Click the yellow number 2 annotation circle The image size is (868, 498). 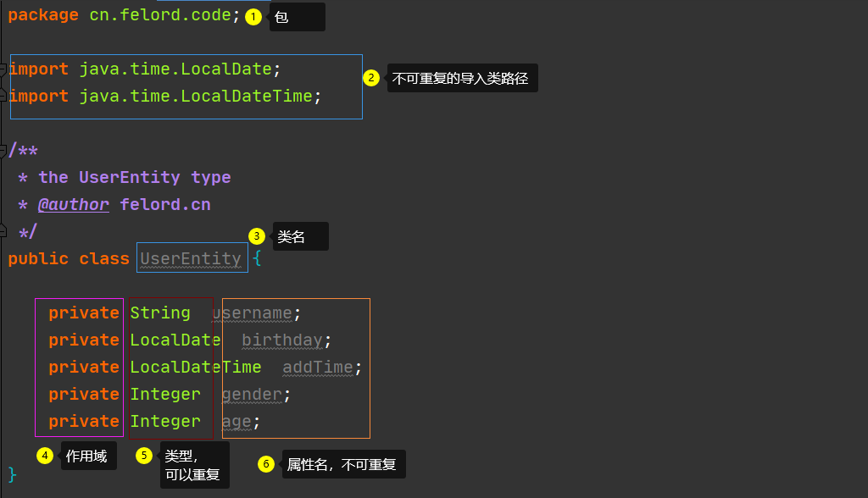(371, 78)
